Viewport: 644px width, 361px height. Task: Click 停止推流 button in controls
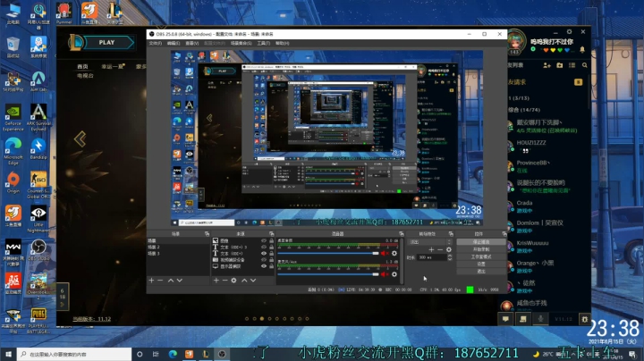(x=481, y=242)
